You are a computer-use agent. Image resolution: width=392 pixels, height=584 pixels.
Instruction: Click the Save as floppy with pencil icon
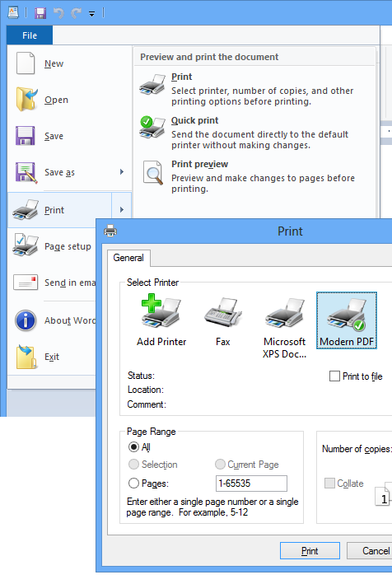pos(26,172)
